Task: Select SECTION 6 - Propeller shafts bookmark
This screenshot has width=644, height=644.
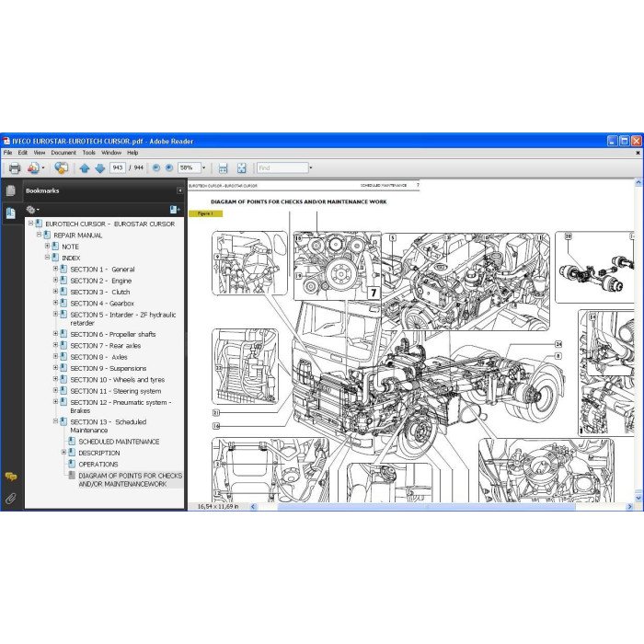Action: [x=113, y=334]
